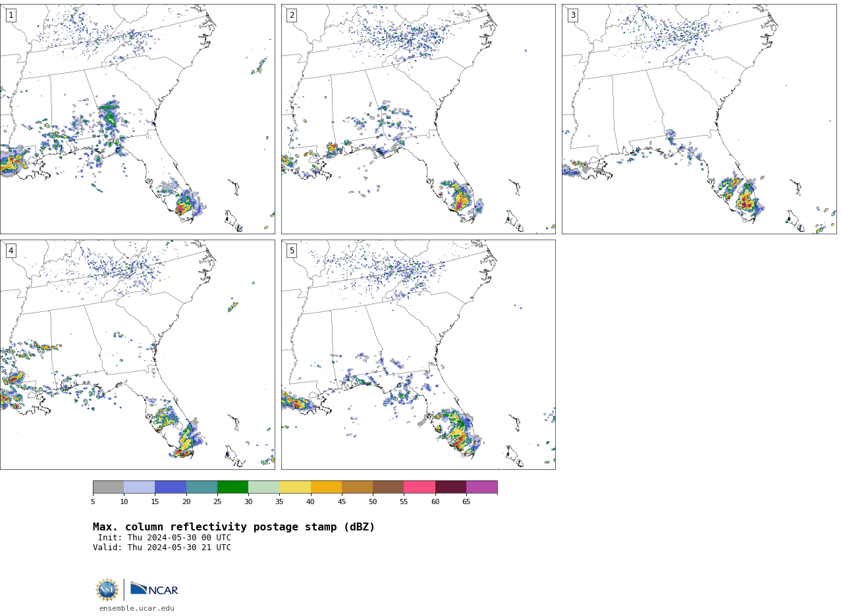The width and height of the screenshot is (843, 616).
Task: Select the tan 45-50 dBZ swatch
Action: 357,487
